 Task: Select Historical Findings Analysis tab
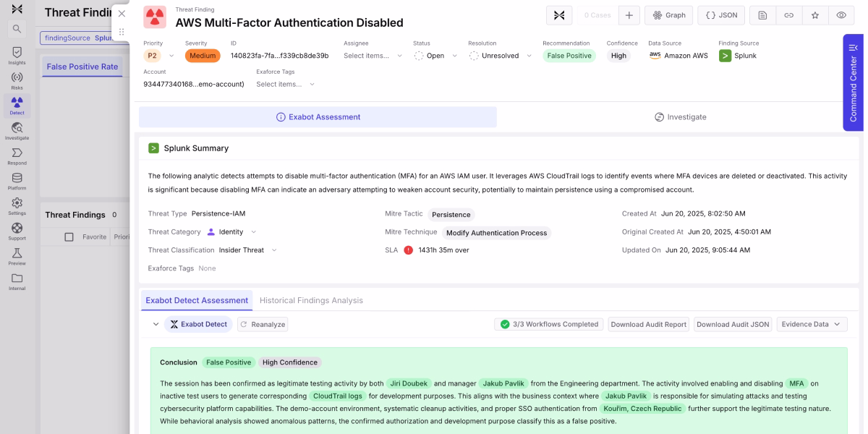pyautogui.click(x=311, y=300)
